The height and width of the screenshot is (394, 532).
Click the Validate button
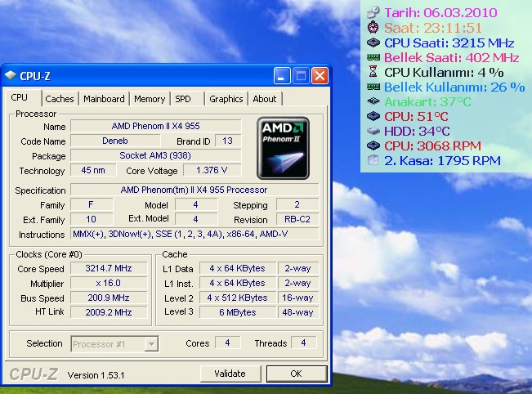click(230, 374)
